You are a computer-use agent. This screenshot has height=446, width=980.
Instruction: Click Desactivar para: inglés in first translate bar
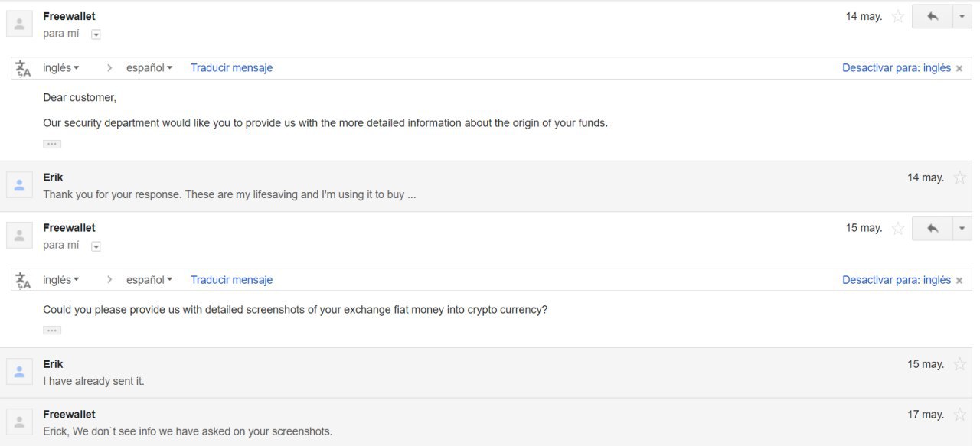pyautogui.click(x=897, y=68)
